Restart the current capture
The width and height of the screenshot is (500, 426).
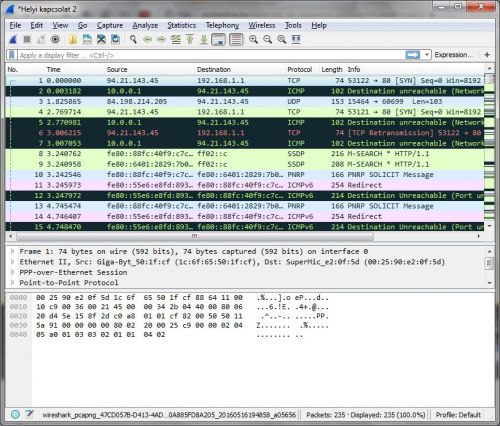pos(41,40)
